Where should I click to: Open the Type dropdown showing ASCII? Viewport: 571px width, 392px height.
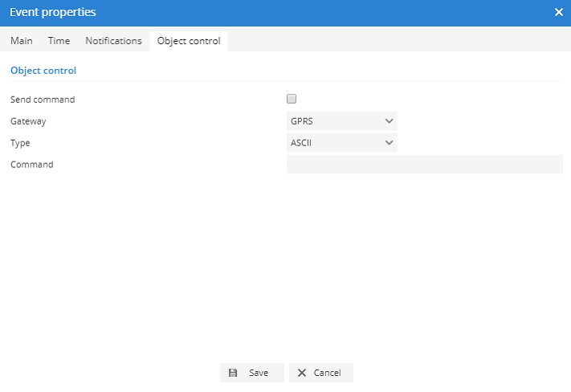click(341, 143)
